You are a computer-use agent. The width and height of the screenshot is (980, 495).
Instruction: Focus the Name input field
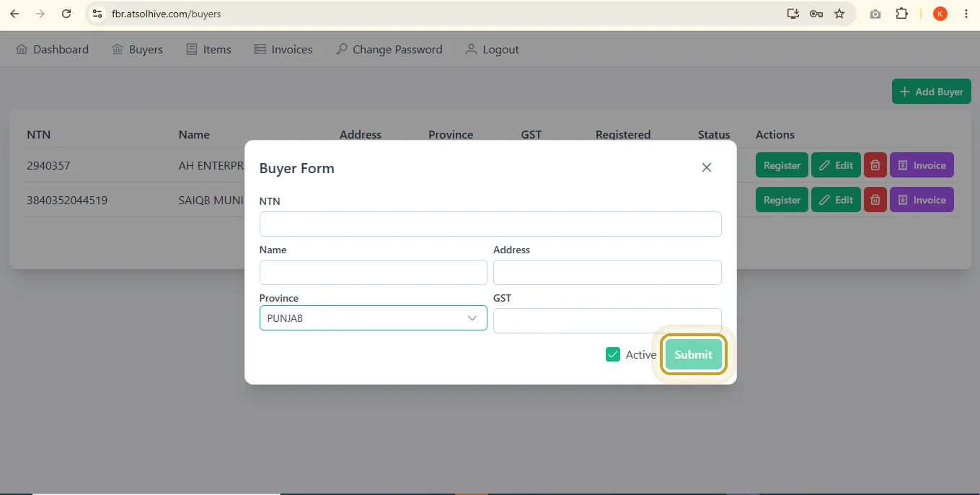pos(373,272)
